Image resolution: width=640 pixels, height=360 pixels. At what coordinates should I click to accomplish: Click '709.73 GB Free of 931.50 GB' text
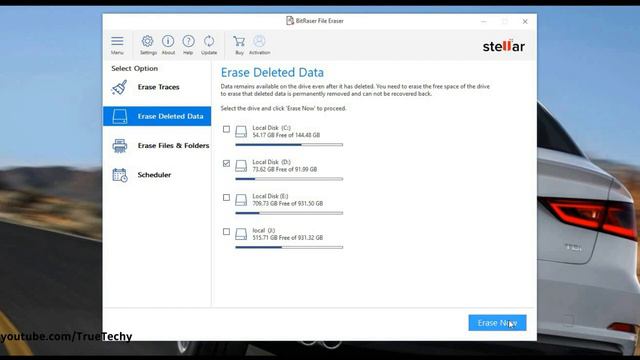[287, 203]
